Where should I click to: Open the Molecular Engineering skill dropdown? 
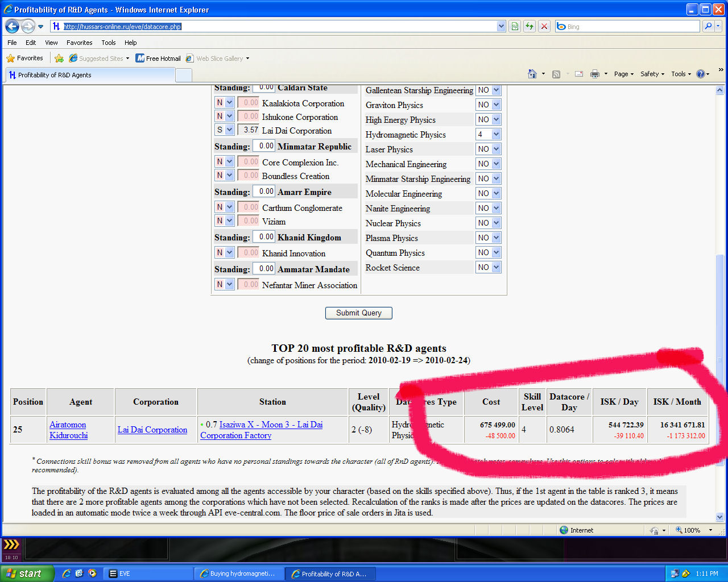tap(489, 193)
